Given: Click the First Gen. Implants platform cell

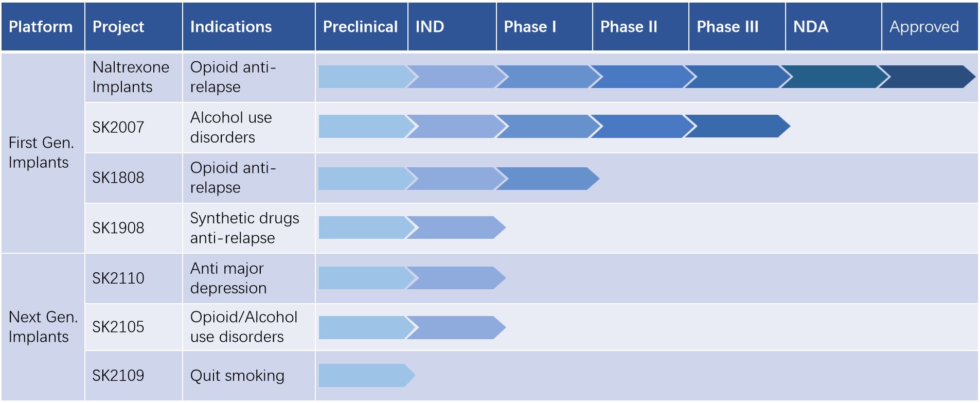Looking at the screenshot, I should coord(41,152).
